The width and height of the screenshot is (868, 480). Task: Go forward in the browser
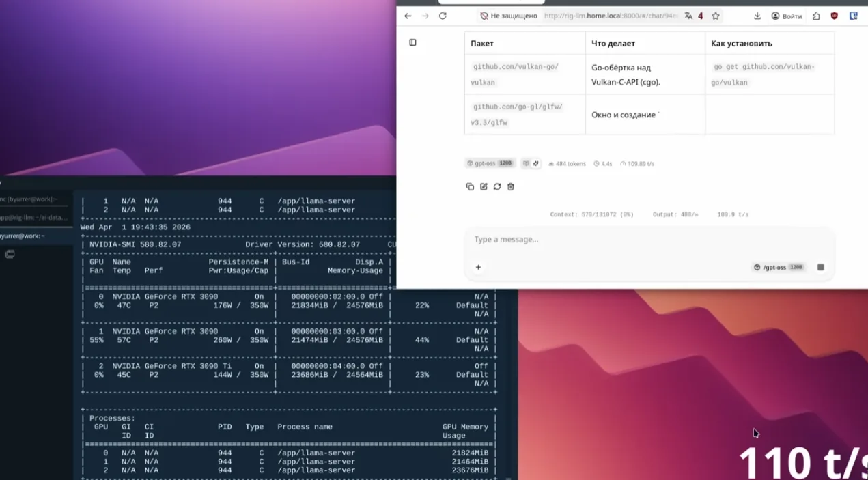pyautogui.click(x=425, y=16)
